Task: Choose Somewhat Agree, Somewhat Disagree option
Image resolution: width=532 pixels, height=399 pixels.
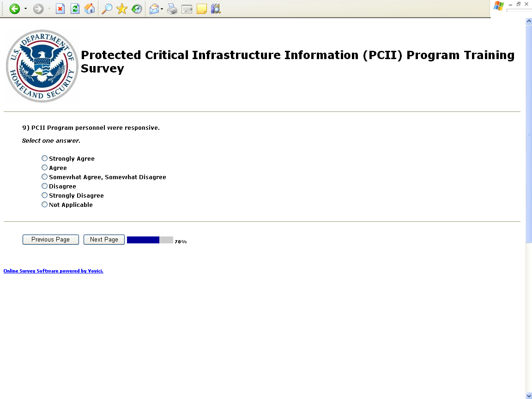Action: click(x=44, y=176)
